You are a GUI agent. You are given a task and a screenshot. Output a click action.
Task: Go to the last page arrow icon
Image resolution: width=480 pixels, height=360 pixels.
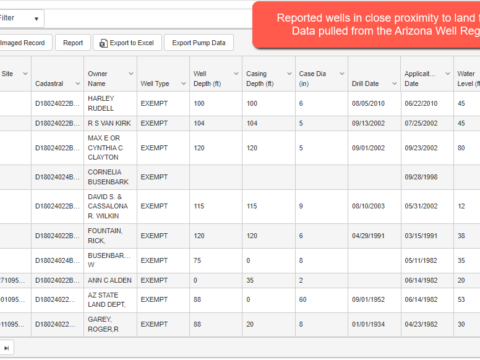click(6, 348)
